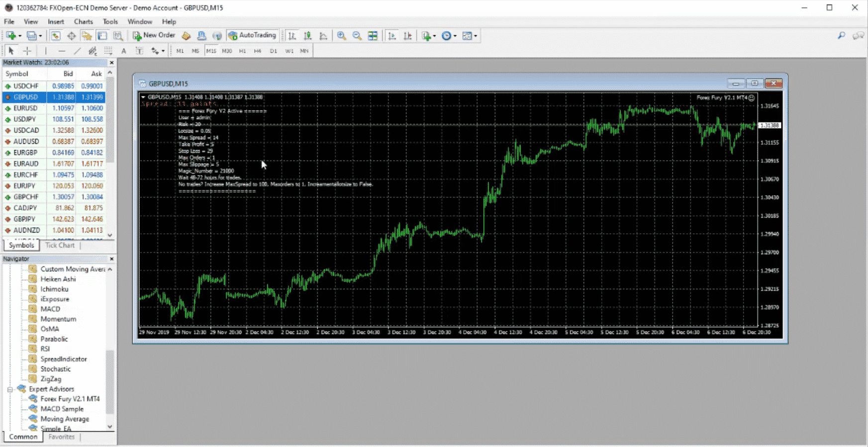Close the Market Watch panel
The height and width of the screenshot is (447, 868).
111,63
